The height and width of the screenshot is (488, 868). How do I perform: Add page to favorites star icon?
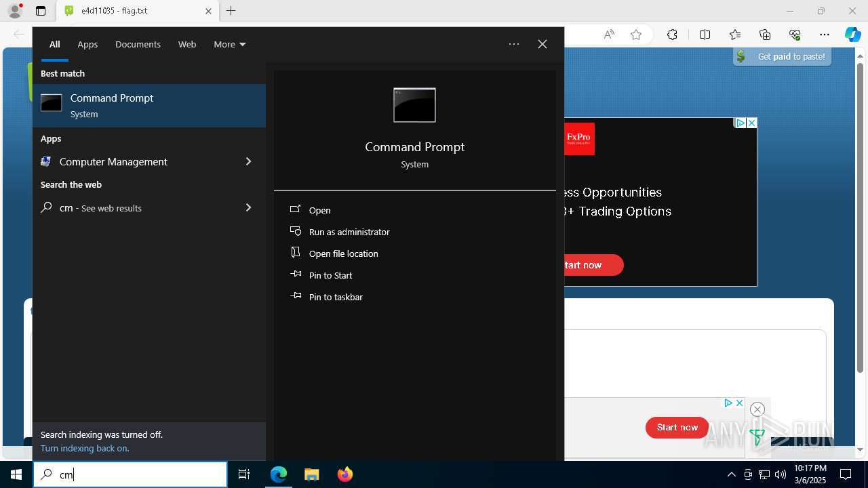636,35
